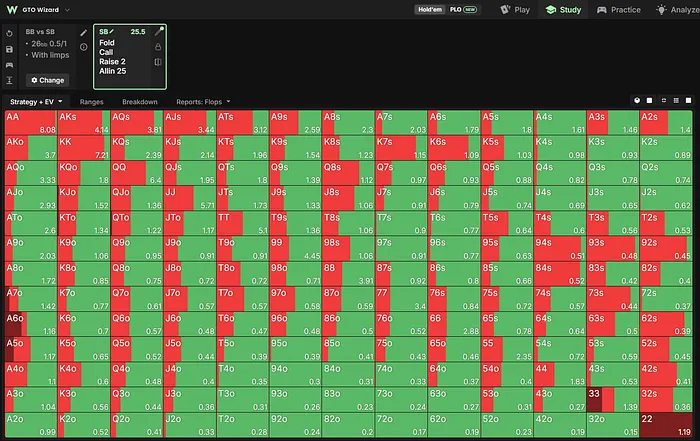
Task: Open the Strategy + EV dropdown
Action: [36, 102]
